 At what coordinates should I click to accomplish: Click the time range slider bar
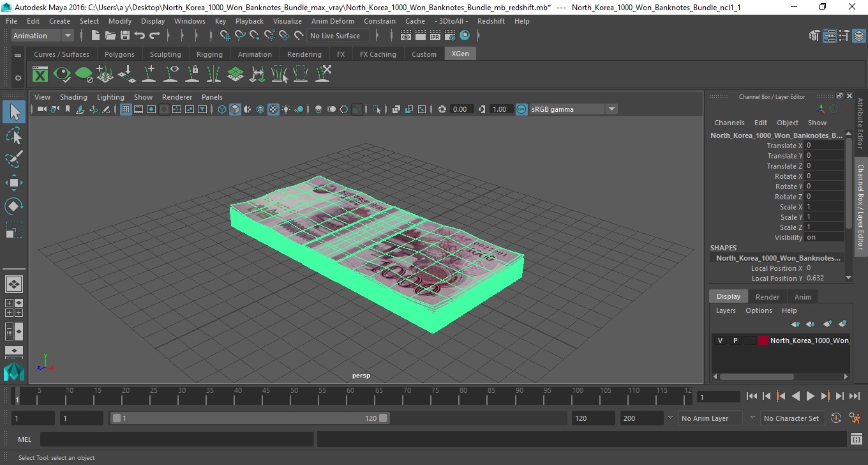250,418
